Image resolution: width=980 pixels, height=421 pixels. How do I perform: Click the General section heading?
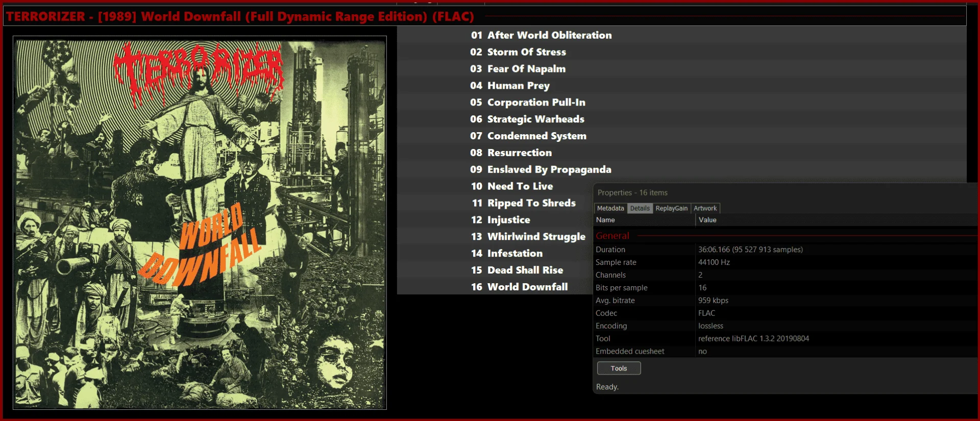pos(612,236)
